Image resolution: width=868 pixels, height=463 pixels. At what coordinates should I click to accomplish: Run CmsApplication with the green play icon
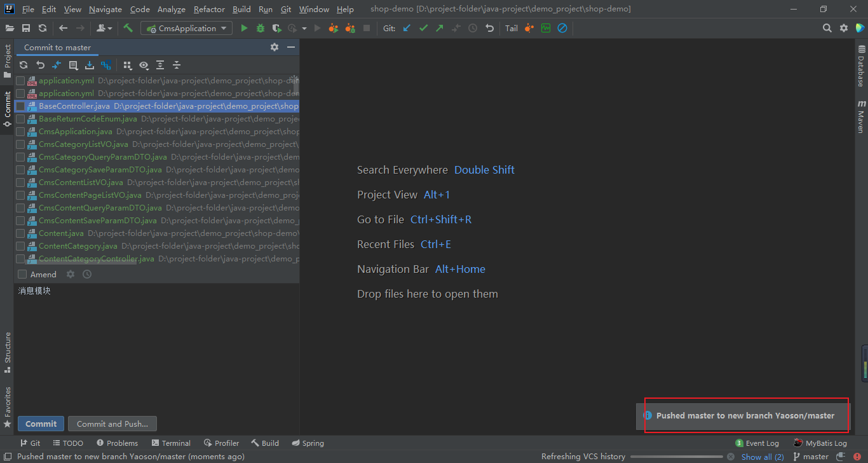(244, 28)
